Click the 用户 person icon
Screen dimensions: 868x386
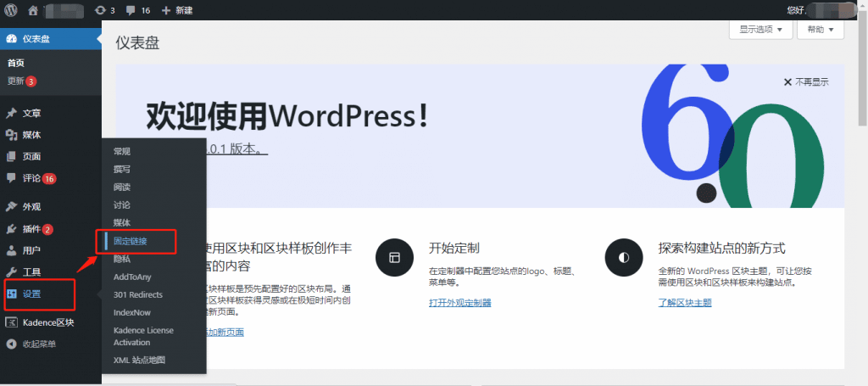11,250
